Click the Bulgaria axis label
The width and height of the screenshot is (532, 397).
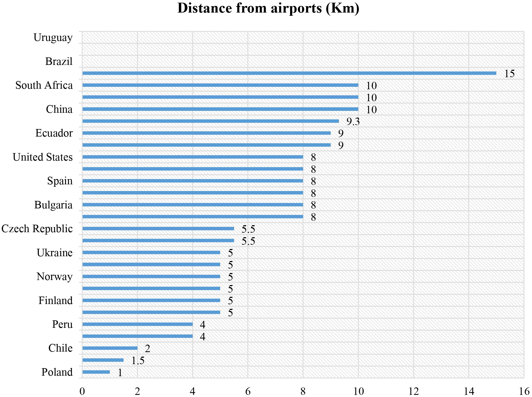(53, 205)
